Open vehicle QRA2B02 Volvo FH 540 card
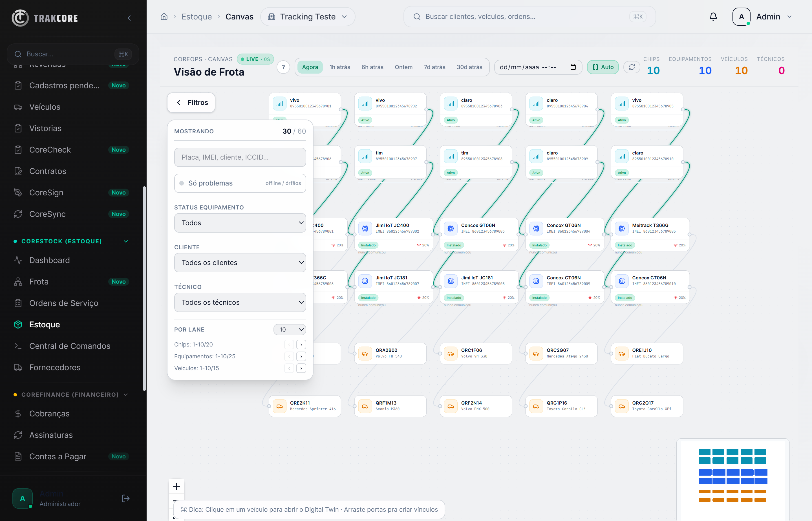 (x=390, y=353)
